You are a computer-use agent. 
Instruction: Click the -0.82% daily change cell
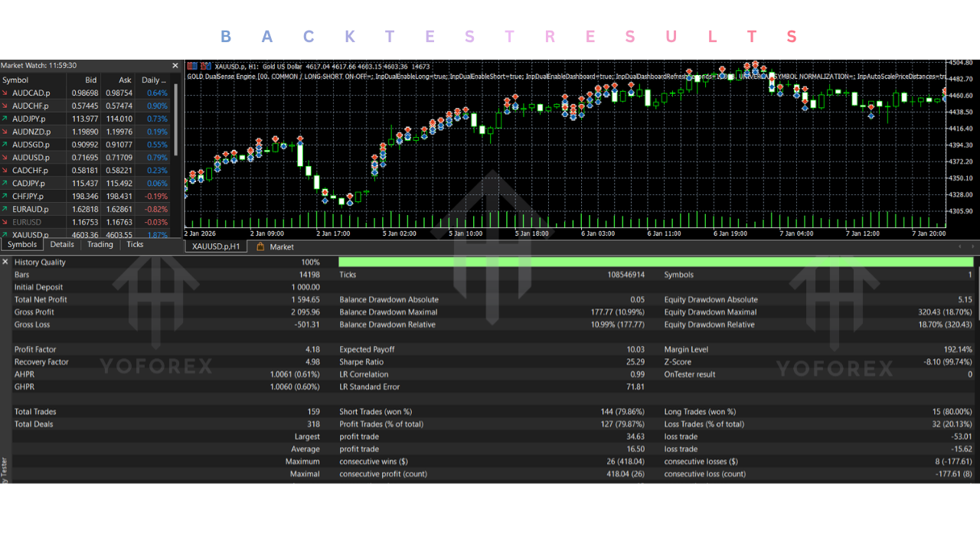(156, 209)
